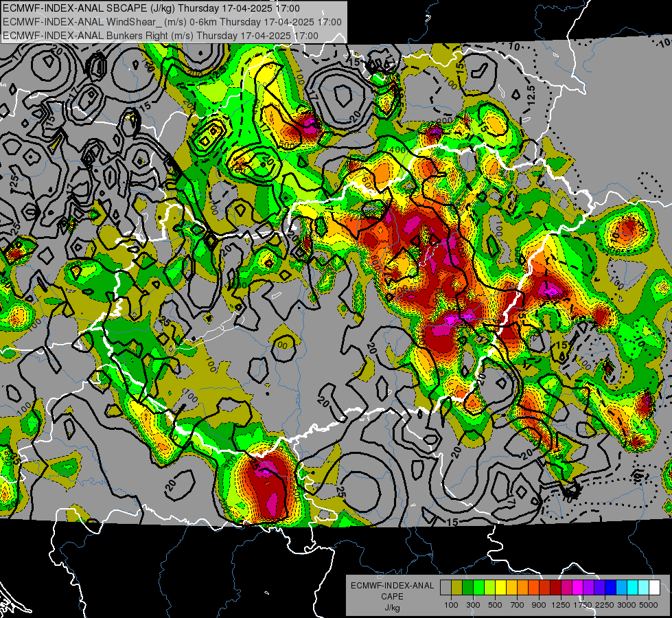This screenshot has height=618, width=672.
Task: Select the magenta swatch in the legend
Action: point(578,588)
